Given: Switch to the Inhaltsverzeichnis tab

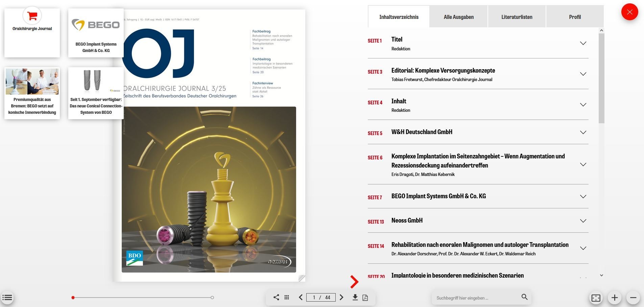Looking at the screenshot, I should click(x=399, y=17).
